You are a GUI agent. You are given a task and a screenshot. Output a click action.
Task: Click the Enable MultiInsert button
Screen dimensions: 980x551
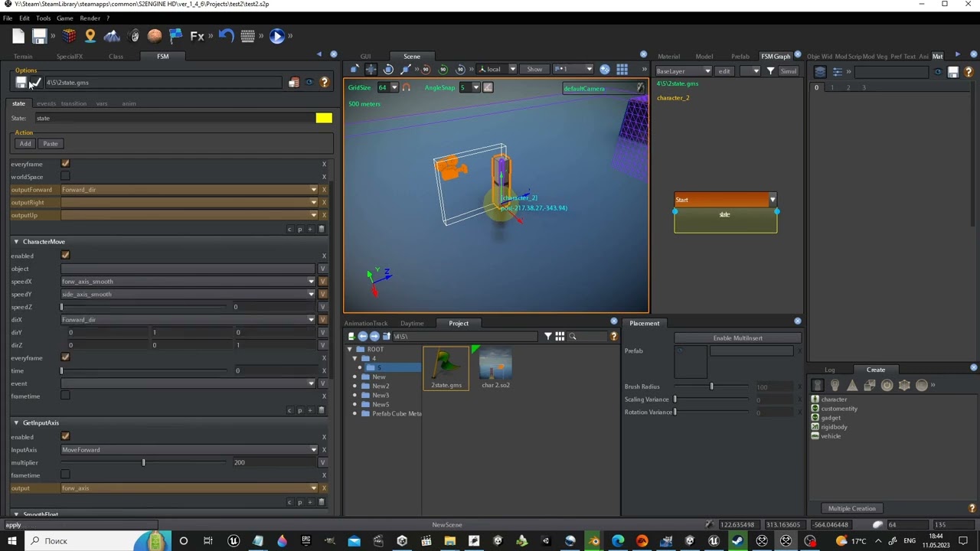[x=737, y=337]
